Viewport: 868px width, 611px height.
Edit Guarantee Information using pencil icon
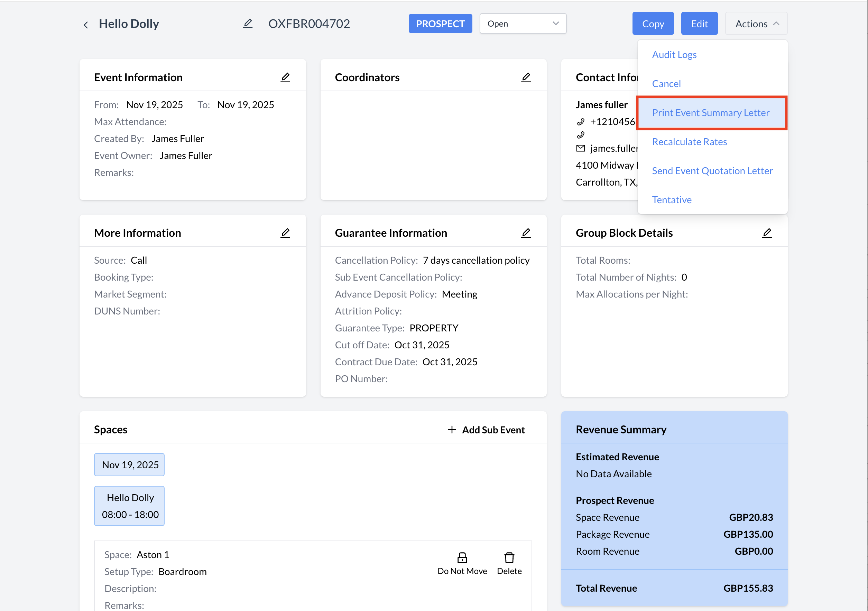pos(526,233)
